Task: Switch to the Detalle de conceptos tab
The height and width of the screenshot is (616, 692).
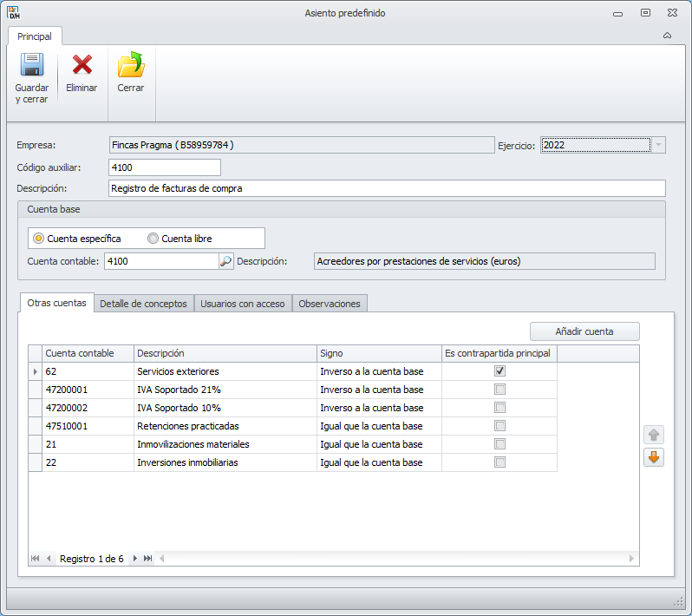Action: pos(143,304)
